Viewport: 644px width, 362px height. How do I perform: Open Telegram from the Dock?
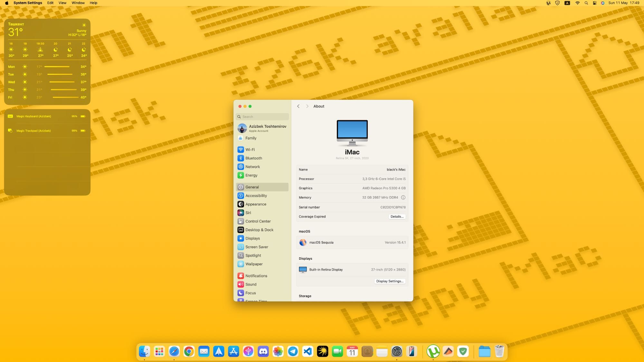tap(293, 351)
